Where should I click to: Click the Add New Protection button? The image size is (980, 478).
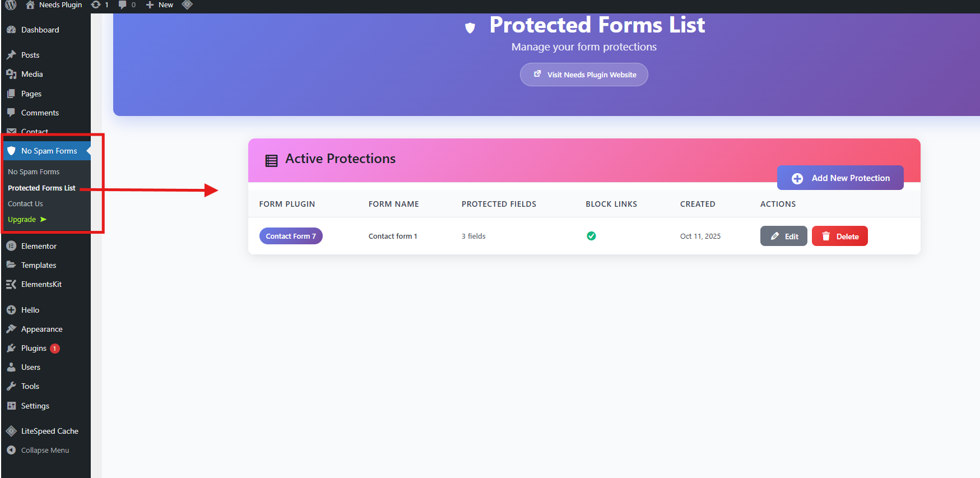pyautogui.click(x=840, y=178)
